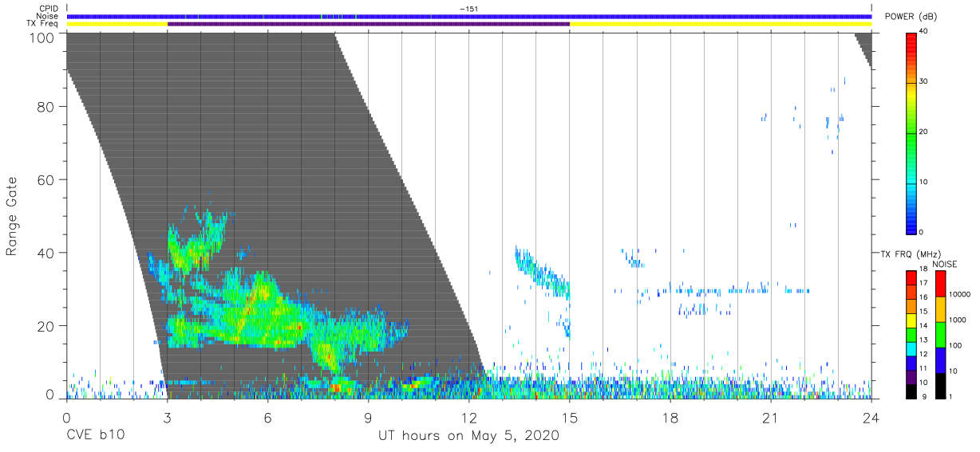Viewport: 980px width, 452px height.
Task: Click the -151 CPID value
Action: tap(468, 9)
